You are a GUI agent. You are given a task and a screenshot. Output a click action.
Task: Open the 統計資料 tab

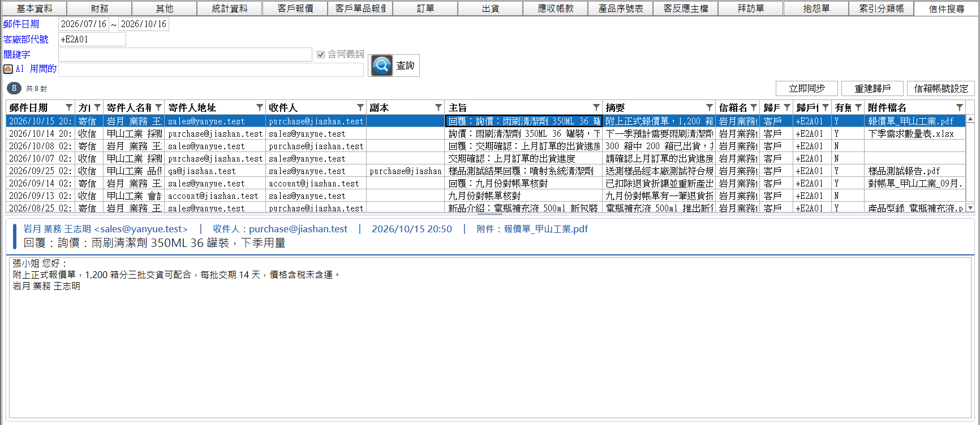(230, 8)
